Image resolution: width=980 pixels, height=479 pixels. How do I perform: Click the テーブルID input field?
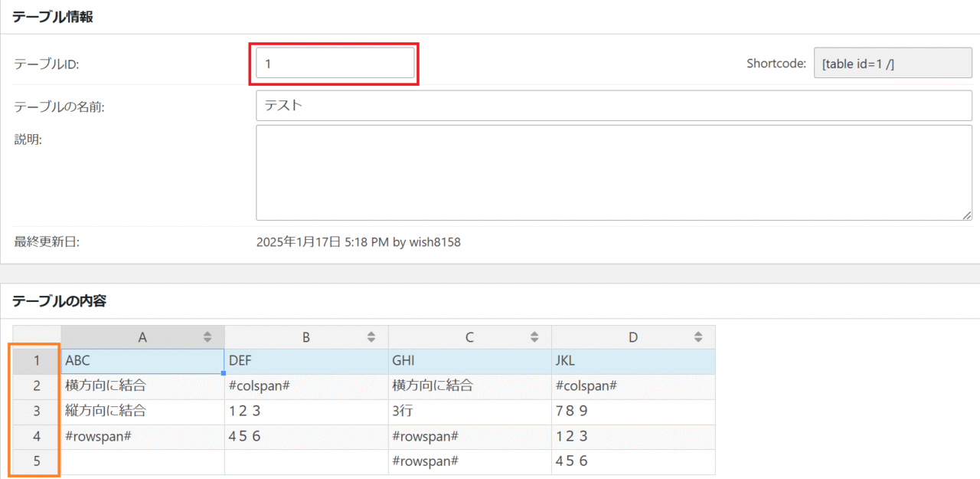pyautogui.click(x=335, y=64)
